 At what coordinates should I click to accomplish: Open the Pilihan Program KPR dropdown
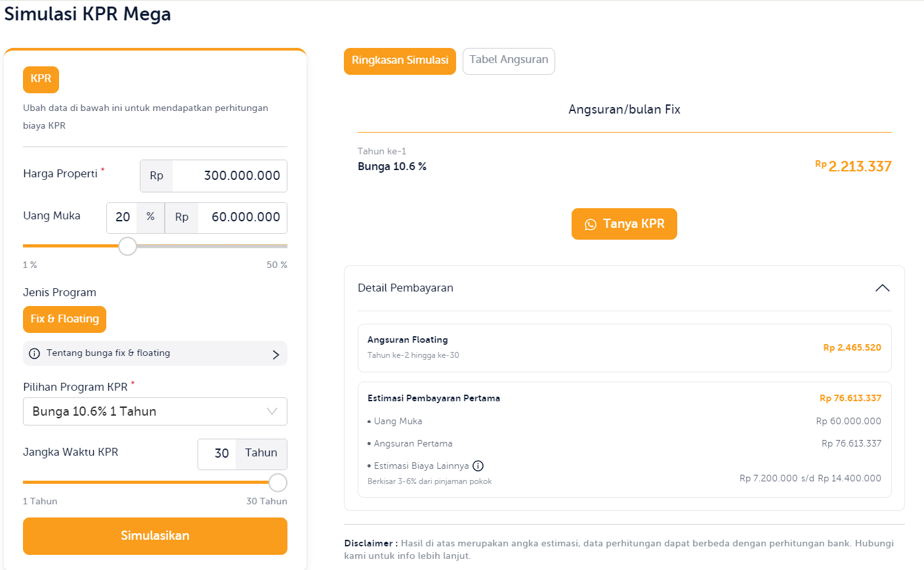[x=155, y=412]
